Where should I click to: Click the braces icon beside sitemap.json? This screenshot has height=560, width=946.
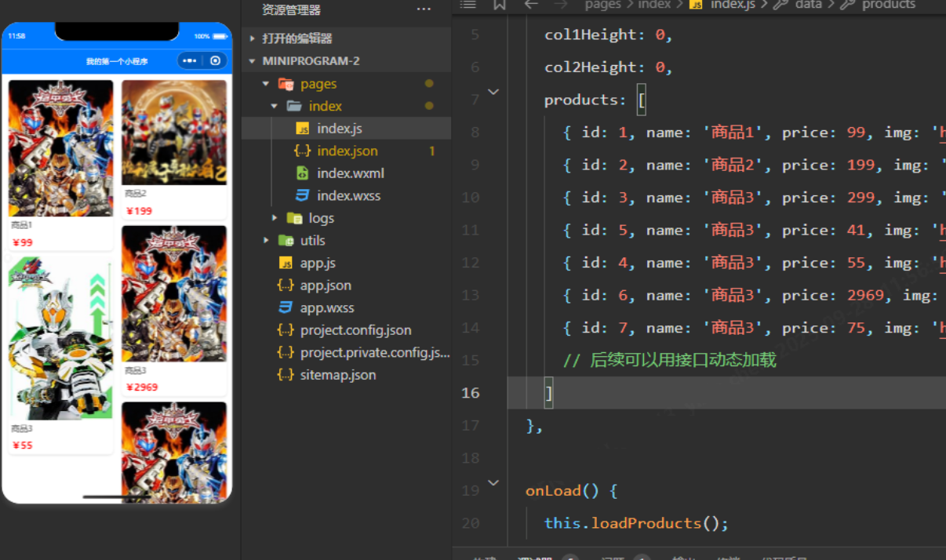click(x=286, y=375)
